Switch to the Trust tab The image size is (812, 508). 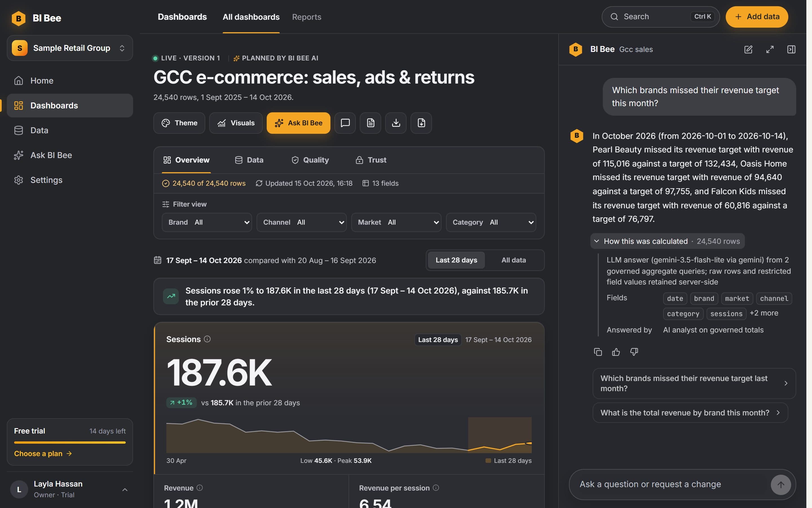click(x=371, y=160)
